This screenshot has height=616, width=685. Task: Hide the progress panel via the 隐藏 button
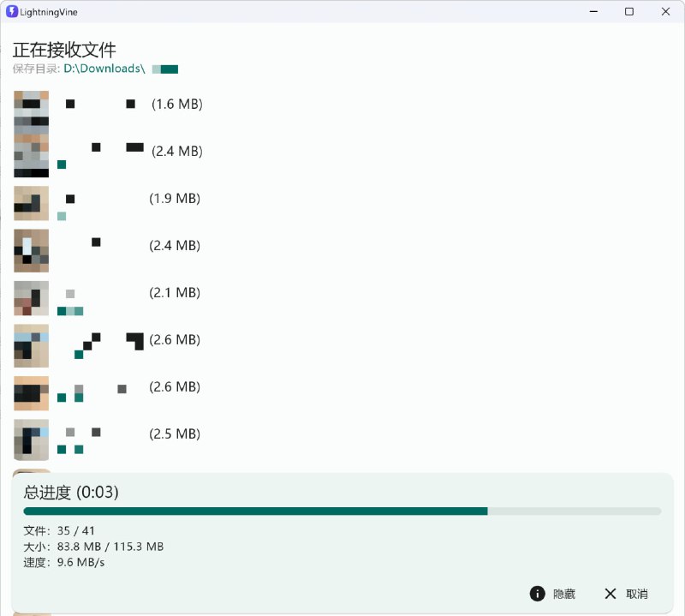click(564, 594)
